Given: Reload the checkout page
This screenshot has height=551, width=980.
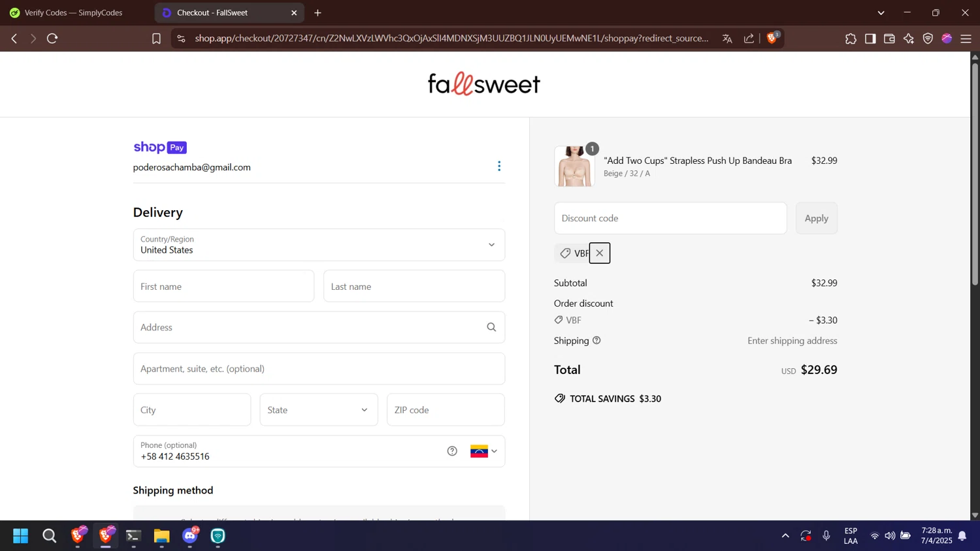Looking at the screenshot, I should pyautogui.click(x=52, y=39).
